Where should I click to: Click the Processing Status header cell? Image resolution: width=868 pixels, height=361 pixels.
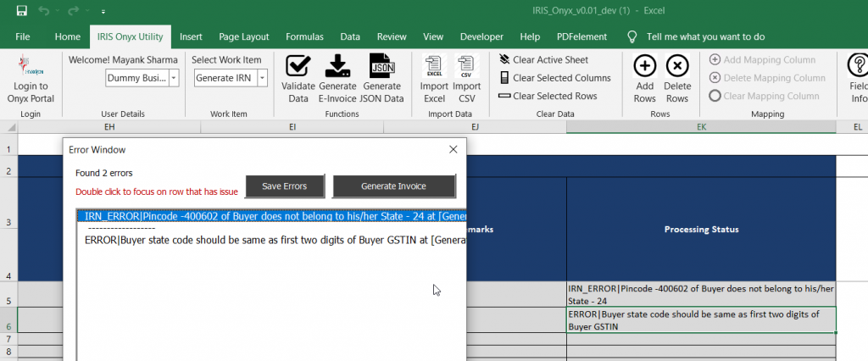[x=701, y=229]
